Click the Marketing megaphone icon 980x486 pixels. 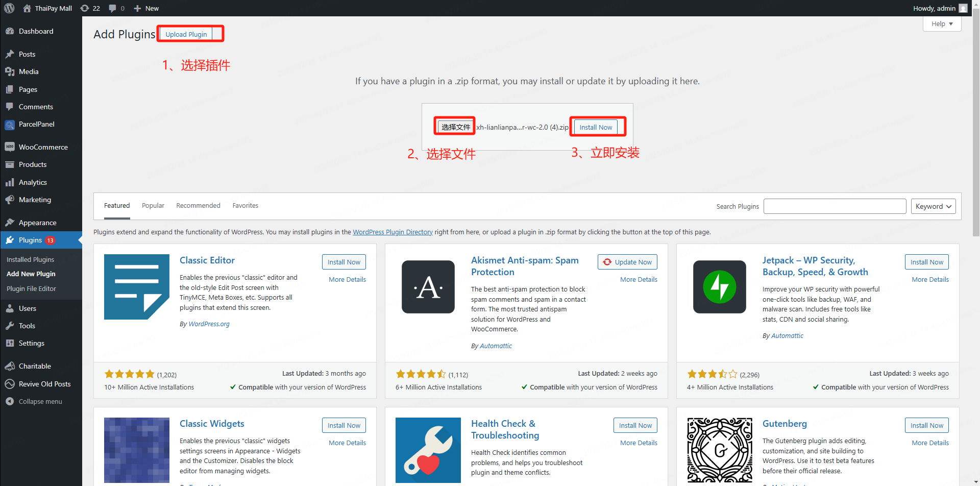pos(10,200)
